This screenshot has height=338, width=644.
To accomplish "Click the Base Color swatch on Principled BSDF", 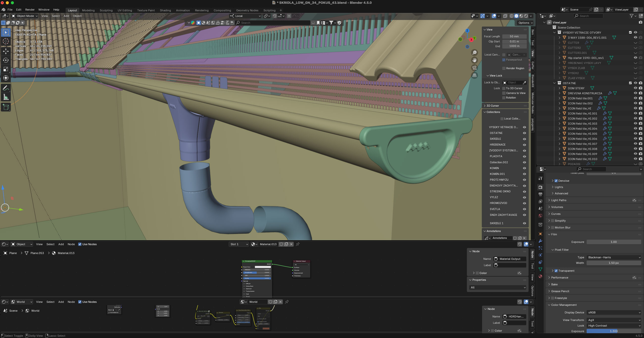I will pos(263,267).
